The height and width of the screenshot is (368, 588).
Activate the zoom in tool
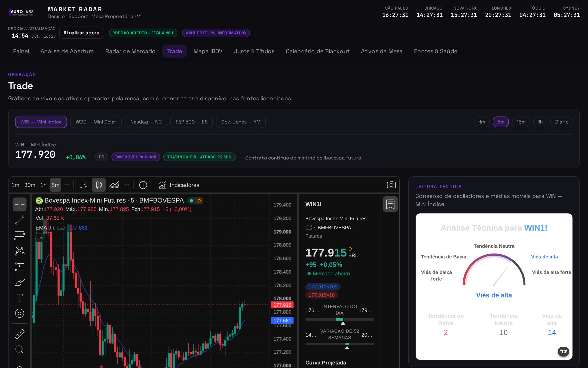20,349
